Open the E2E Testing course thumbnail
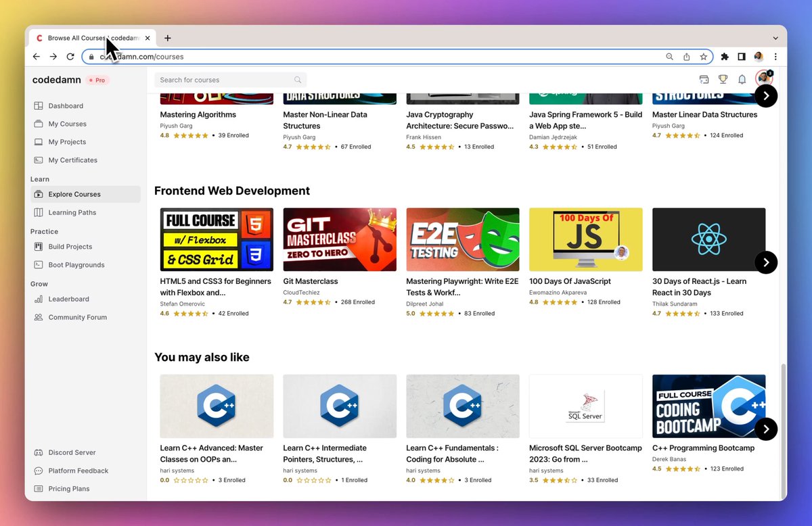 tap(463, 239)
